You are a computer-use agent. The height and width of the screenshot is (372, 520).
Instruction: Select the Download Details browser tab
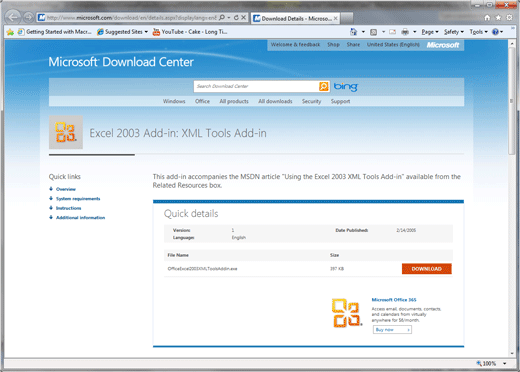[295, 18]
